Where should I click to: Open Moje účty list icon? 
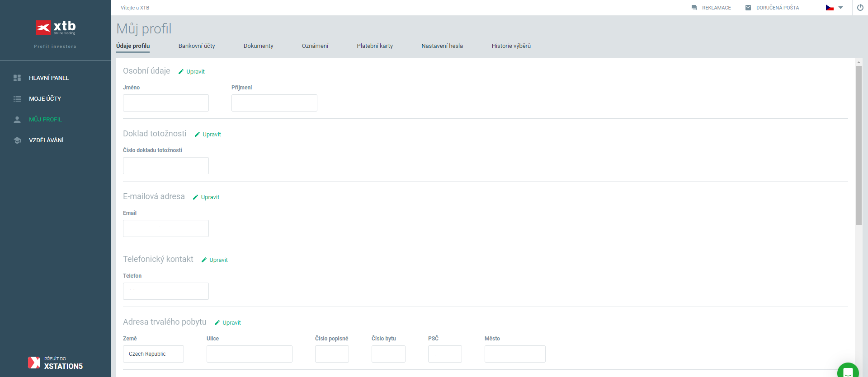coord(17,99)
